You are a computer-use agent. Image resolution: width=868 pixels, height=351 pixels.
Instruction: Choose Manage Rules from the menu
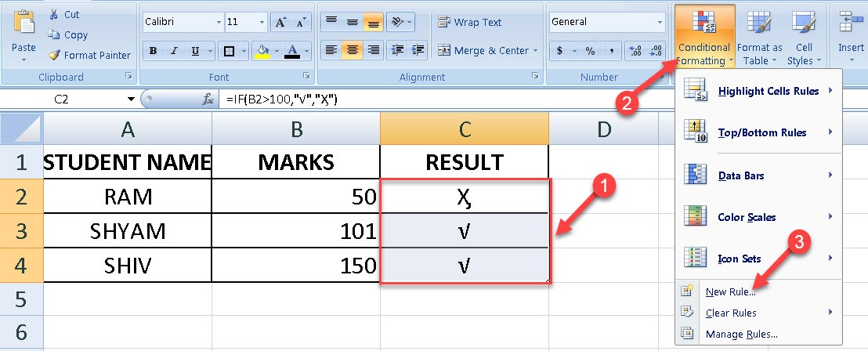pyautogui.click(x=758, y=334)
